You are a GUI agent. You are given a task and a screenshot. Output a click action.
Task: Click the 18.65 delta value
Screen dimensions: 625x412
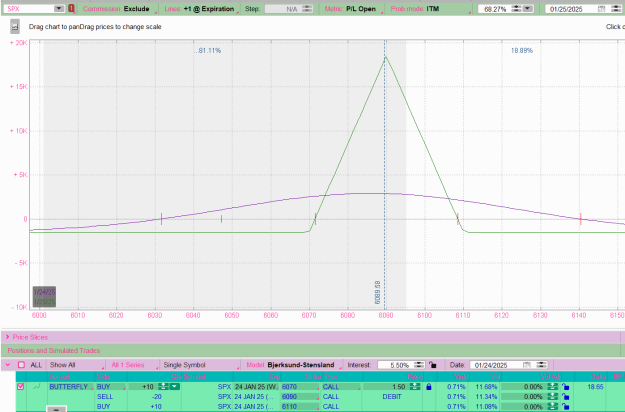595,386
